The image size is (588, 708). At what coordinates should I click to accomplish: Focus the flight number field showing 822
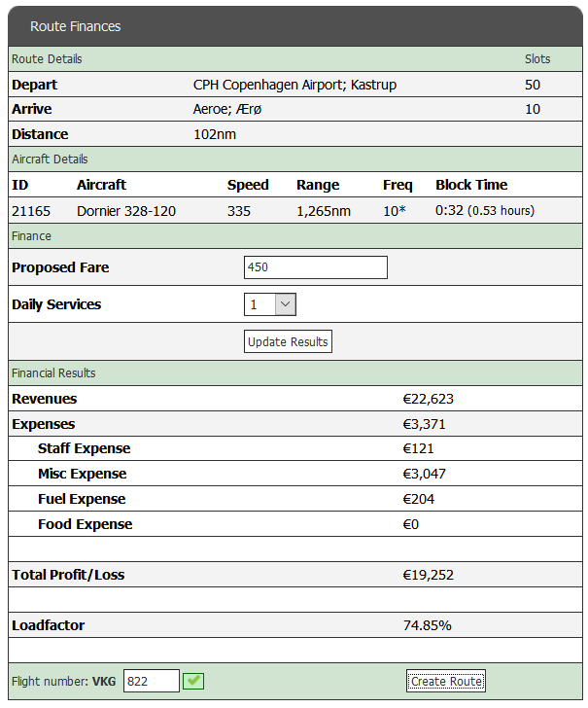click(152, 681)
